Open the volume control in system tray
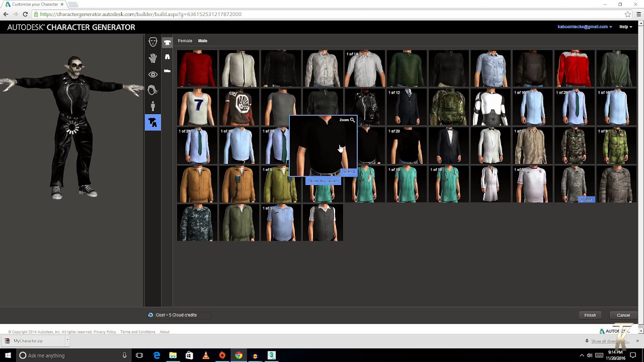Viewport: 644px width, 362px height. pos(590,355)
